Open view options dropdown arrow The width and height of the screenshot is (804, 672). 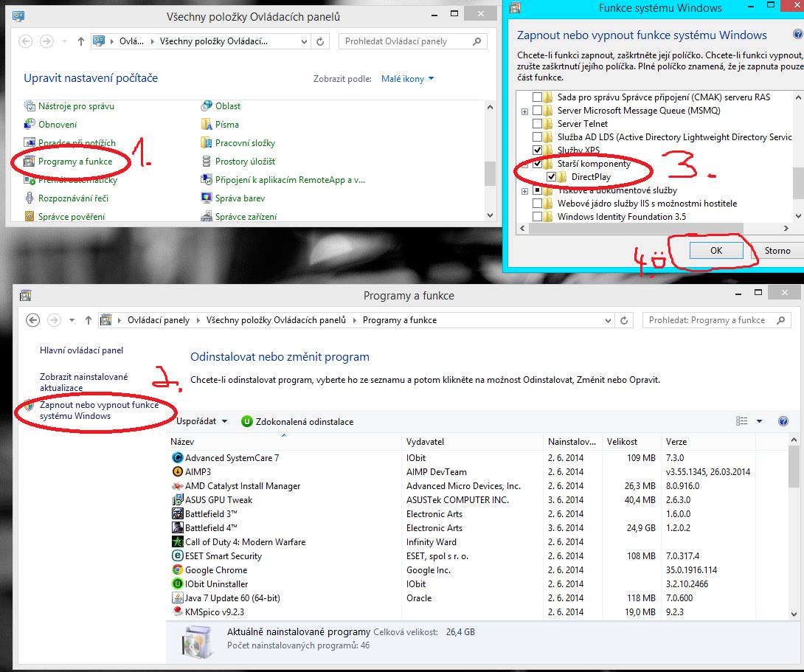760,421
